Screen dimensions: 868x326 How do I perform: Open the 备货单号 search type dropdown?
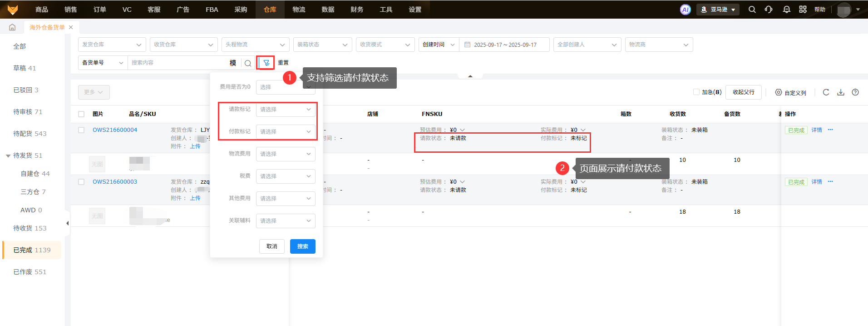pyautogui.click(x=103, y=63)
